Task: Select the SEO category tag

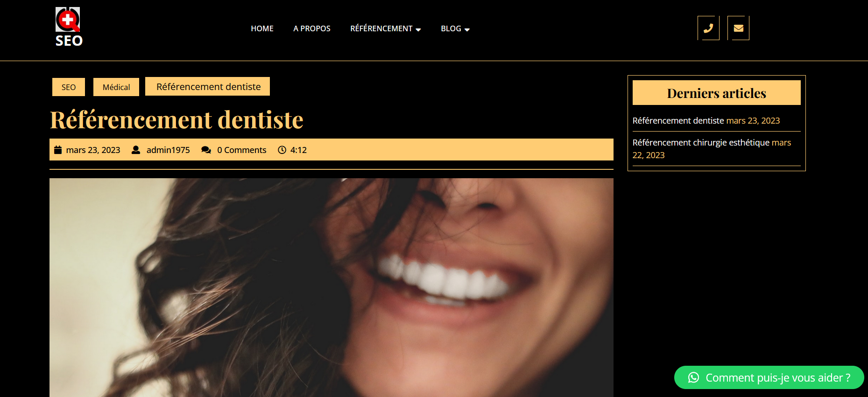Action: pos(69,87)
